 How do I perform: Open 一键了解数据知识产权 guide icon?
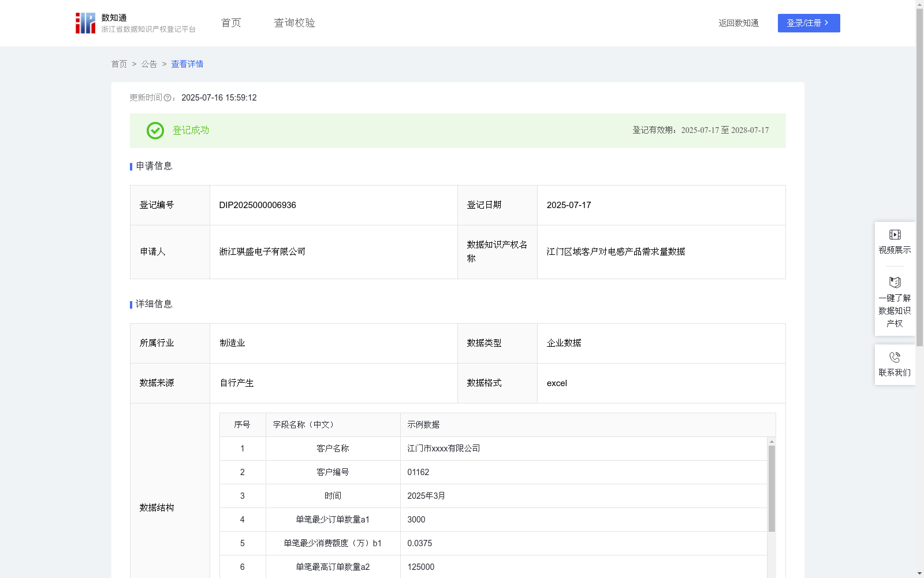pos(895,283)
